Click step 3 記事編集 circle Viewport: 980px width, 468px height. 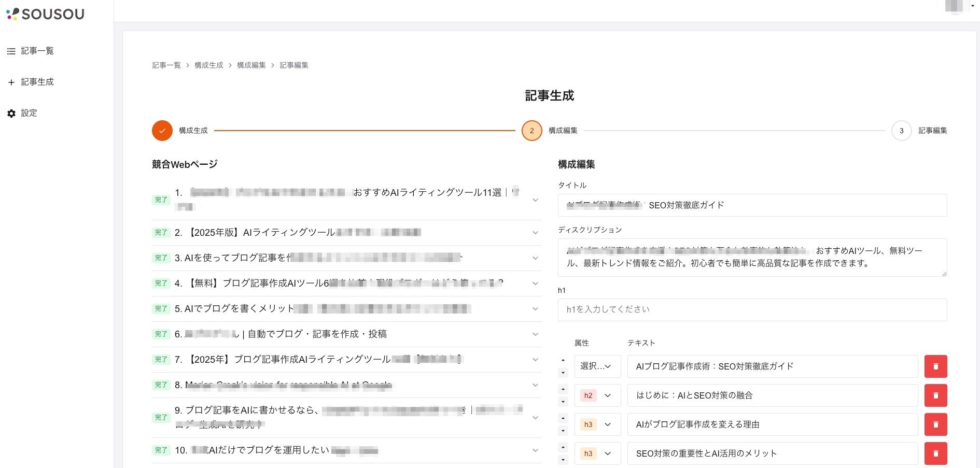tap(901, 131)
